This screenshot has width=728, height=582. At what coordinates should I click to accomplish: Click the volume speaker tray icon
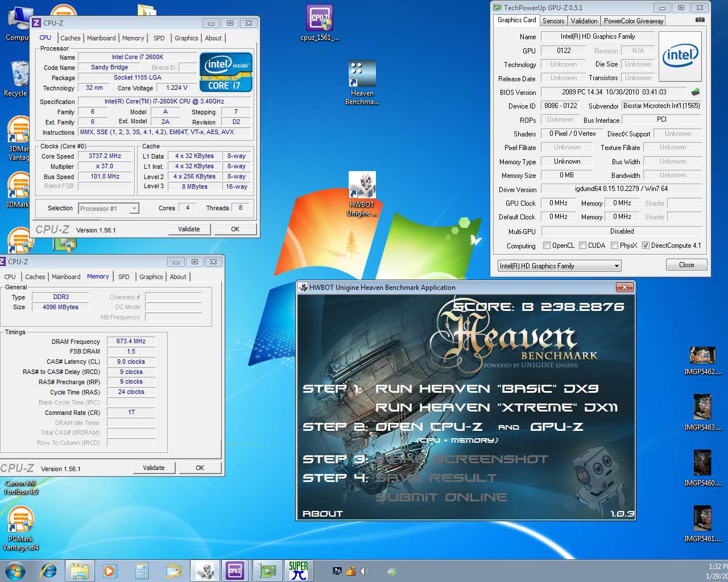click(364, 571)
